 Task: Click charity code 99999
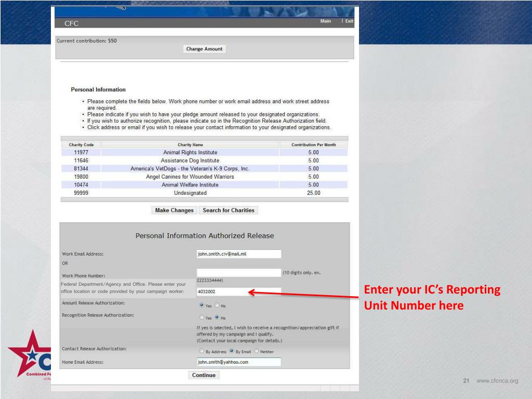81,193
